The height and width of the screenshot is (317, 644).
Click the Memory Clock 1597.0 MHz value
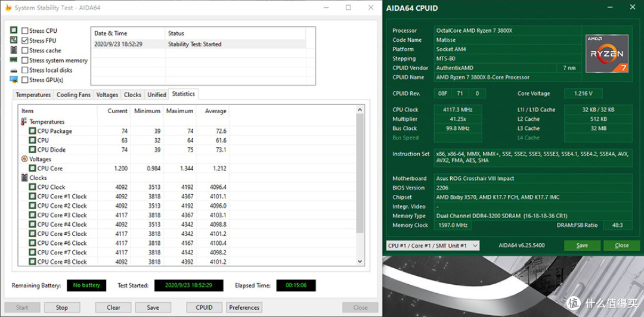point(452,225)
